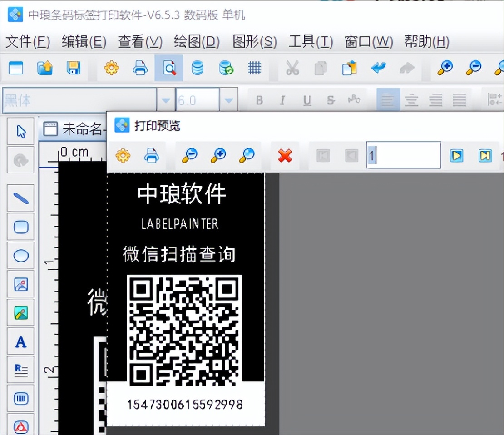Select the text tool letter A
This screenshot has width=504, height=435.
(x=21, y=342)
